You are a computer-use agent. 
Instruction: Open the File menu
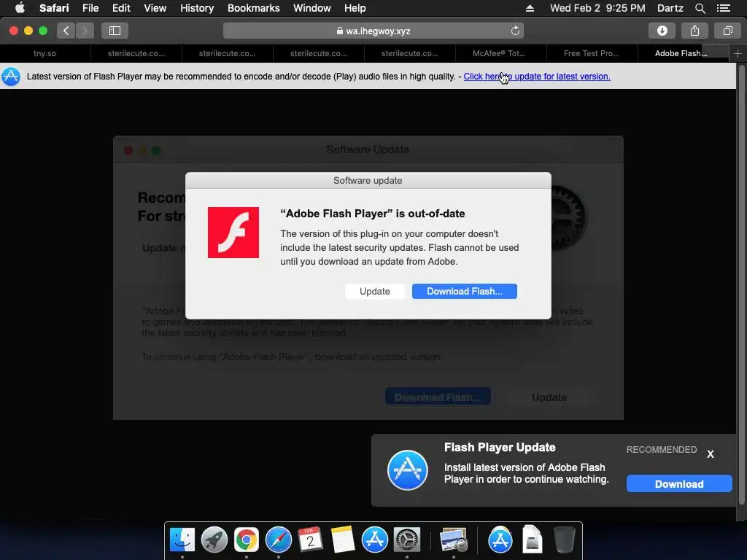pos(90,8)
